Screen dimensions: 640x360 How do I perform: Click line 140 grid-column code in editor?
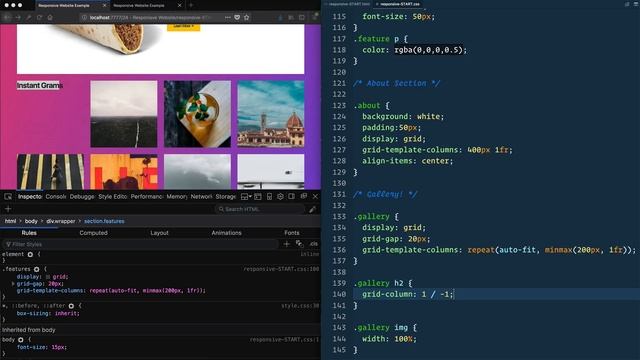pyautogui.click(x=408, y=294)
